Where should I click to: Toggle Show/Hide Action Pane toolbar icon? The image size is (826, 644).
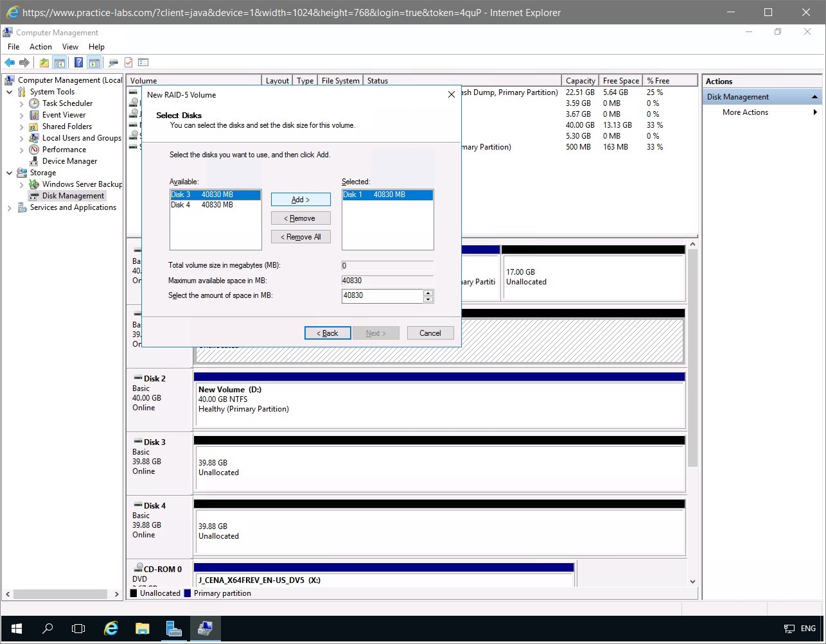click(x=94, y=62)
